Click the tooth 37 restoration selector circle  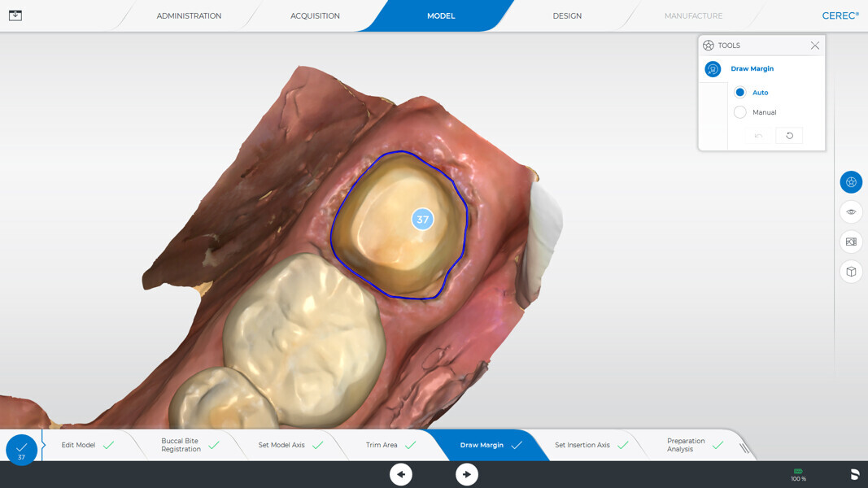click(21, 449)
